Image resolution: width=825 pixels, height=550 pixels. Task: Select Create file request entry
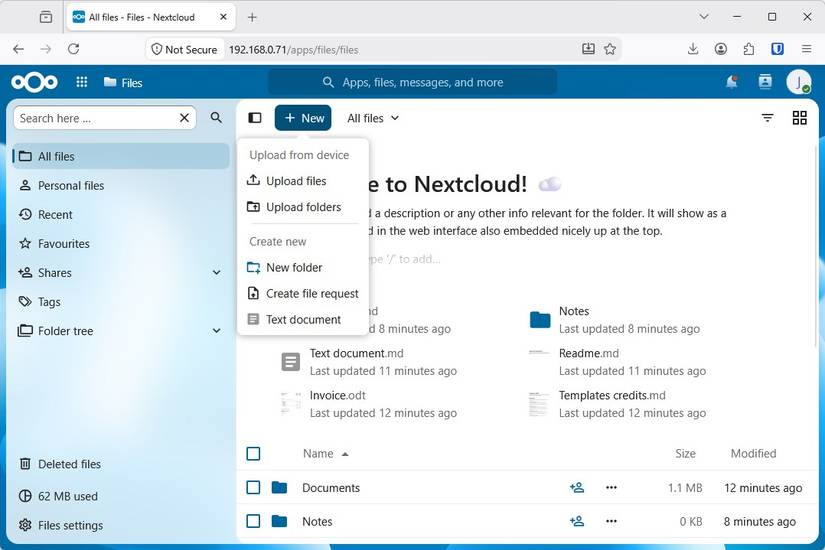tap(303, 294)
